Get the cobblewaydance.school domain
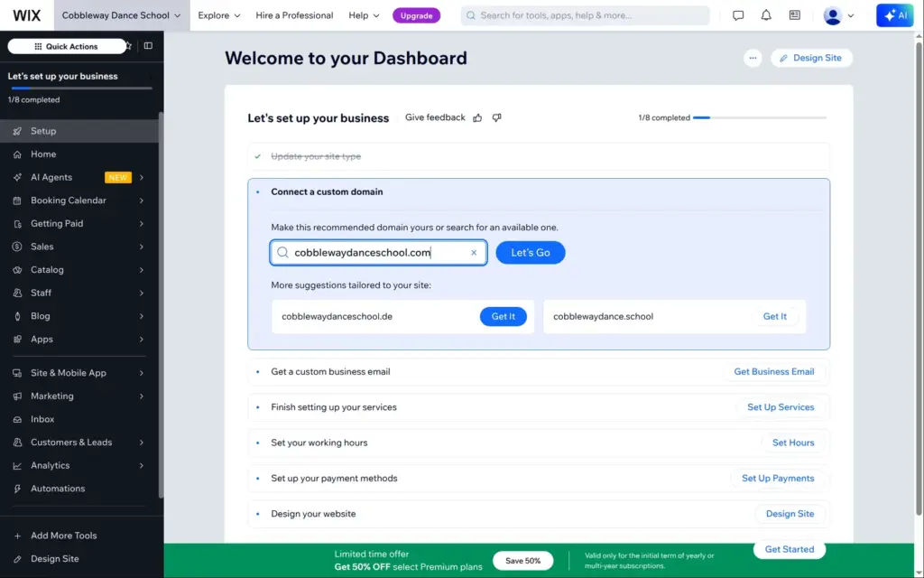Viewport: 924px width, 578px height. (774, 317)
